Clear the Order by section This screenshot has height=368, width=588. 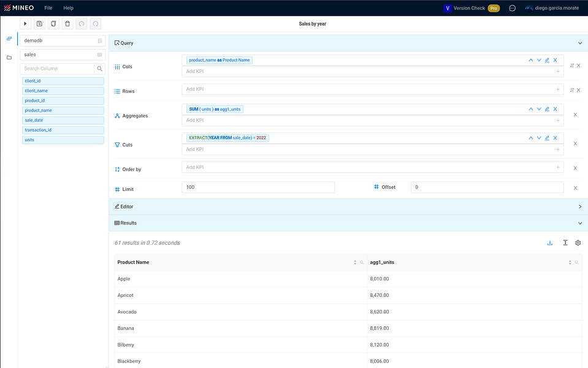click(x=575, y=168)
